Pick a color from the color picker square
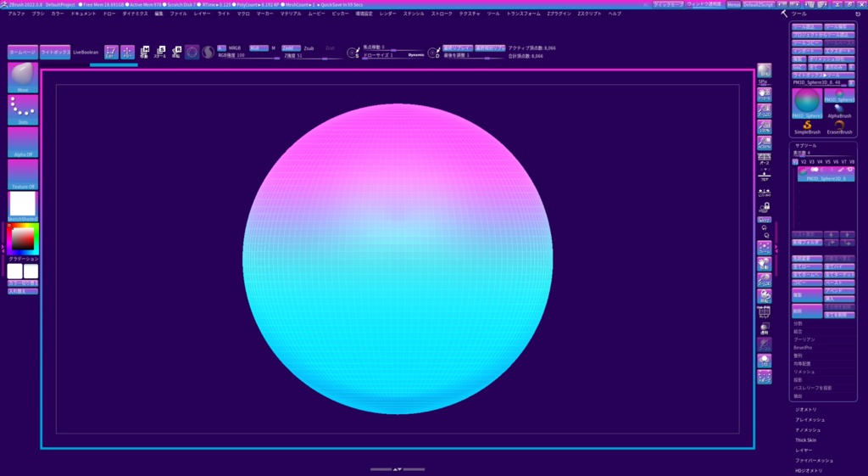This screenshot has height=476, width=868. tap(22, 239)
